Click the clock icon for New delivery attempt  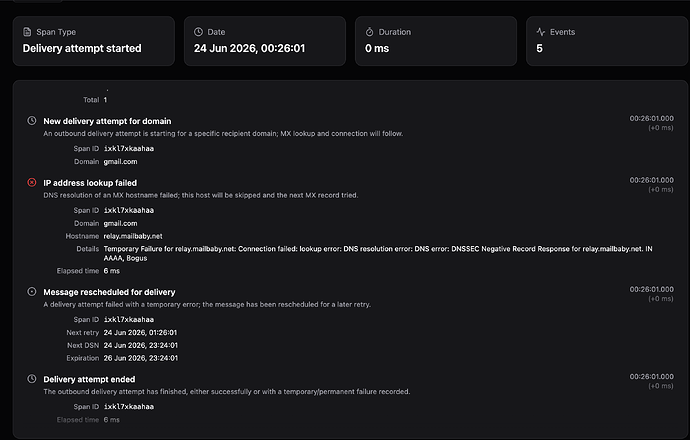[32, 121]
